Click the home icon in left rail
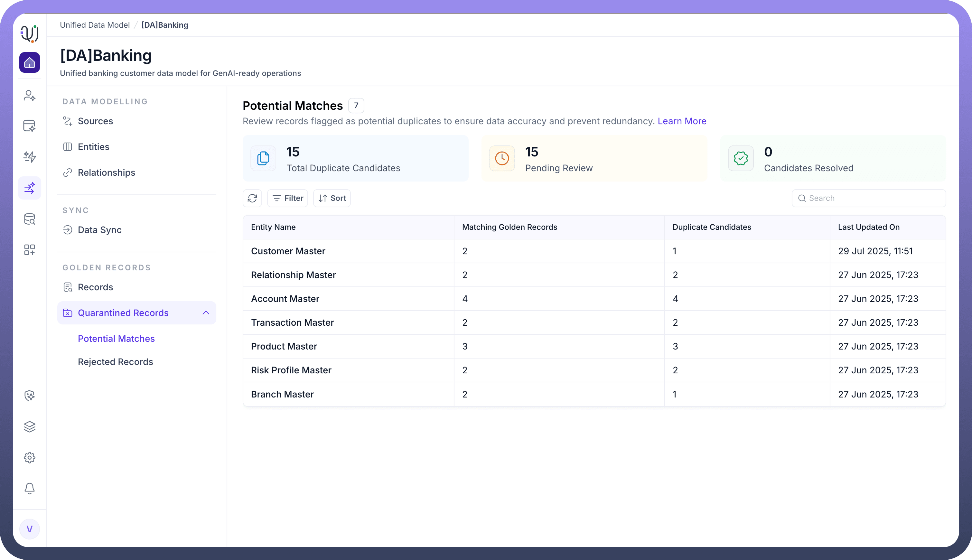The width and height of the screenshot is (972, 560). (x=30, y=63)
